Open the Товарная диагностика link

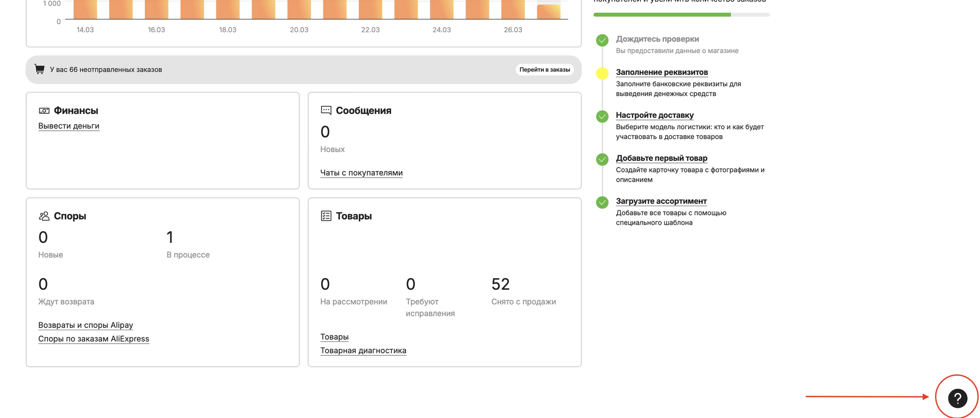363,351
